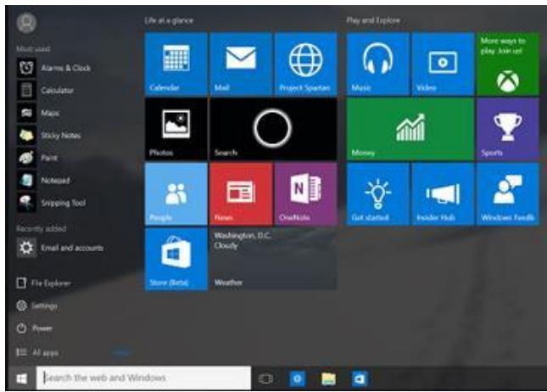Open Email and accounts under Recently added
This screenshot has height=392, width=547.
[60, 248]
